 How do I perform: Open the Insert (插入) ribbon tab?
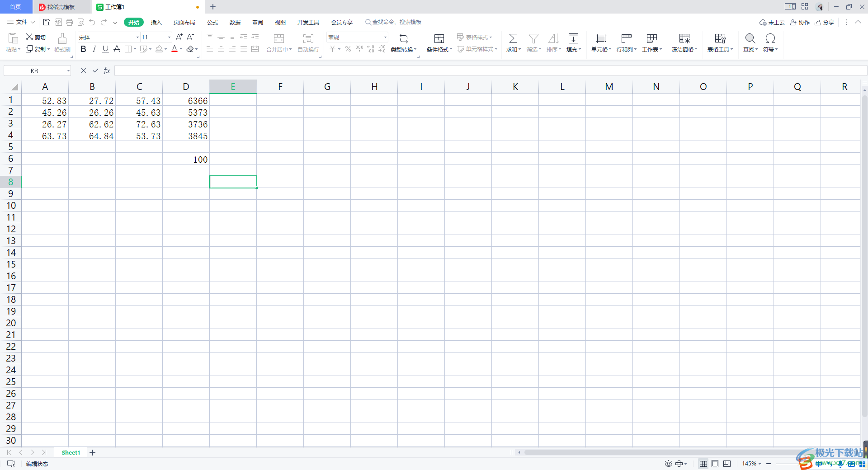[156, 22]
